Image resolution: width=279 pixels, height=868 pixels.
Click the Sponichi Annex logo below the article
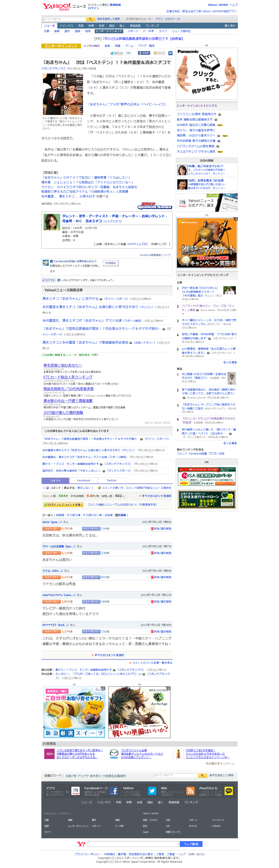pos(155,206)
